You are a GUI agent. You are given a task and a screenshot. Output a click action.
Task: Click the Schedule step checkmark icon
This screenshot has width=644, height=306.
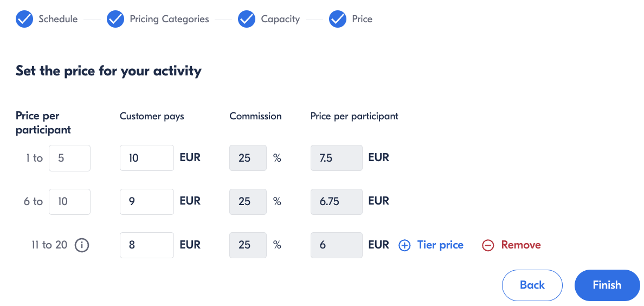coord(24,19)
